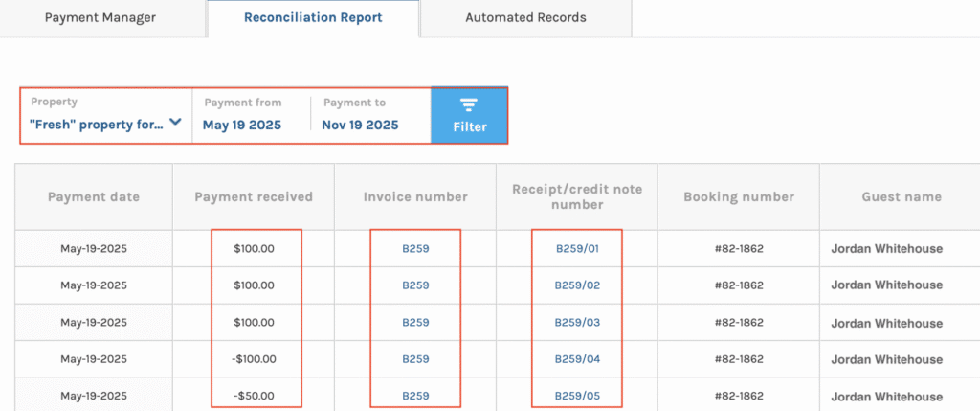The width and height of the screenshot is (980, 411).
Task: Click the Receipt/credit note number column header
Action: 577,197
